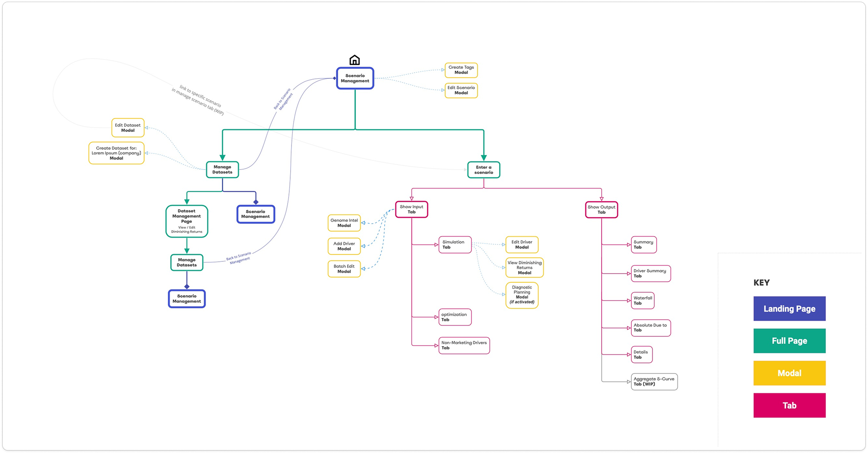Select the Create Tags Modal node
The height and width of the screenshot is (454, 868).
click(461, 70)
